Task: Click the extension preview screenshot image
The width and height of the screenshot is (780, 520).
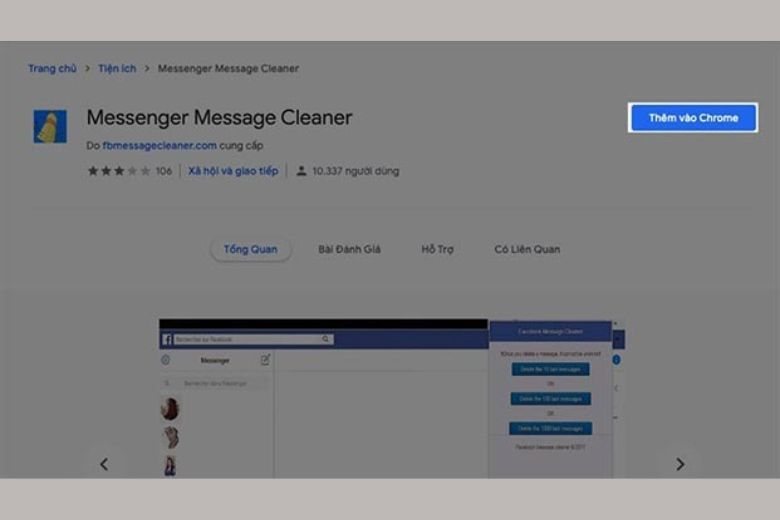Action: coord(392,399)
